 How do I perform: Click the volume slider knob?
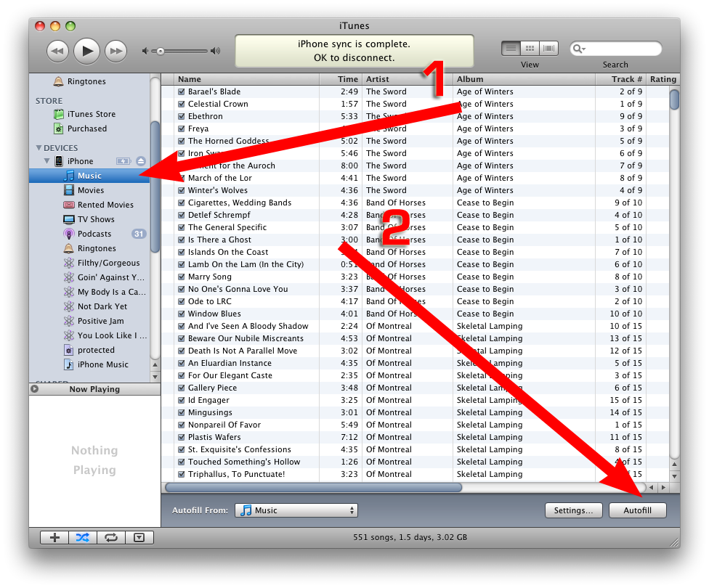pos(160,51)
